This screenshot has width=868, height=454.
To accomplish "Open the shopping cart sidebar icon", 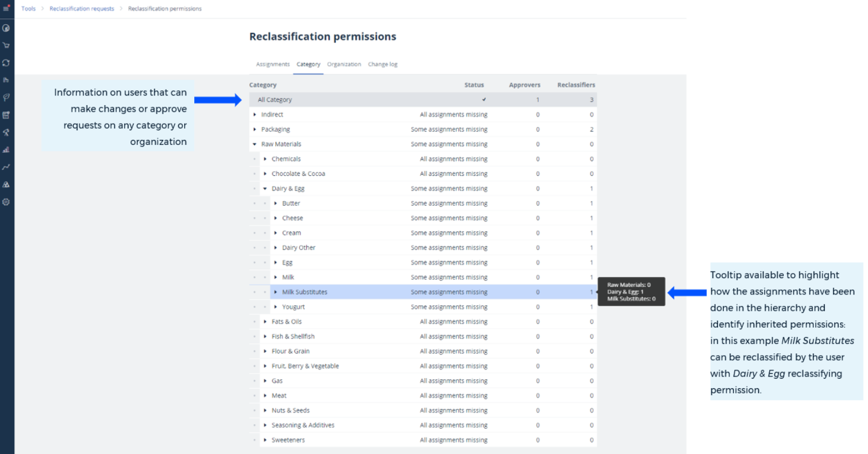I will pos(6,46).
